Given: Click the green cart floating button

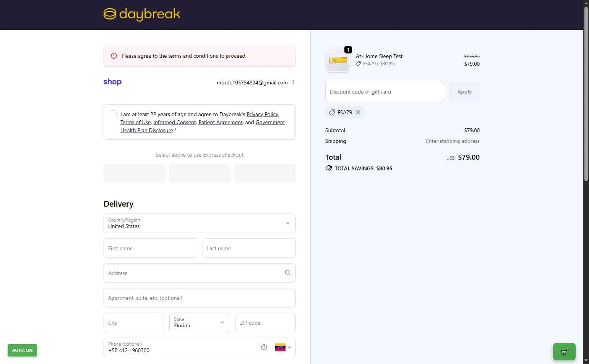Looking at the screenshot, I should 564,351.
